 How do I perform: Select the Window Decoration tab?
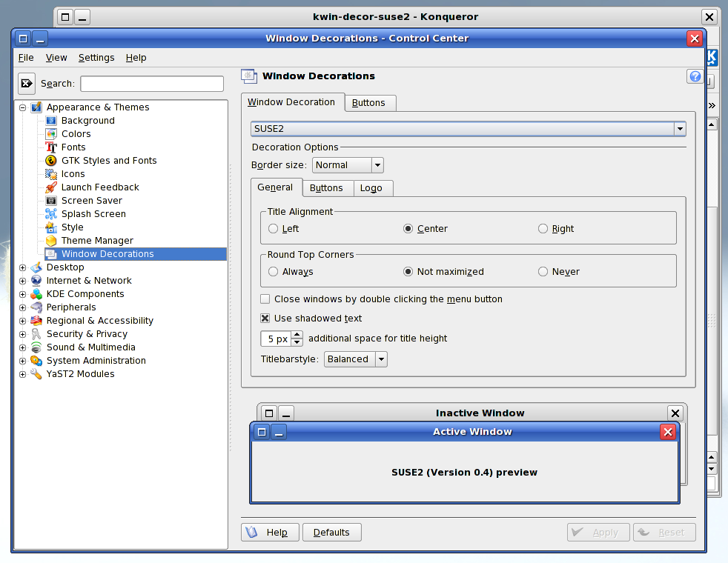click(292, 102)
